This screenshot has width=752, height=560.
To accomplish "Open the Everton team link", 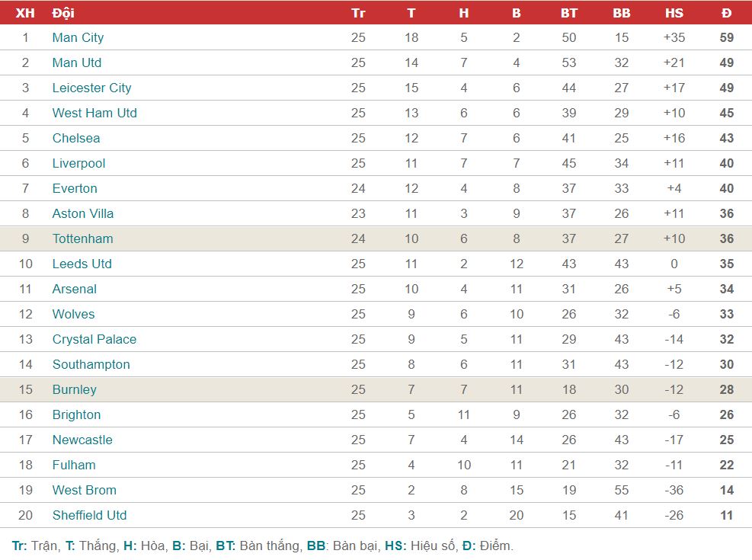I will (x=75, y=188).
